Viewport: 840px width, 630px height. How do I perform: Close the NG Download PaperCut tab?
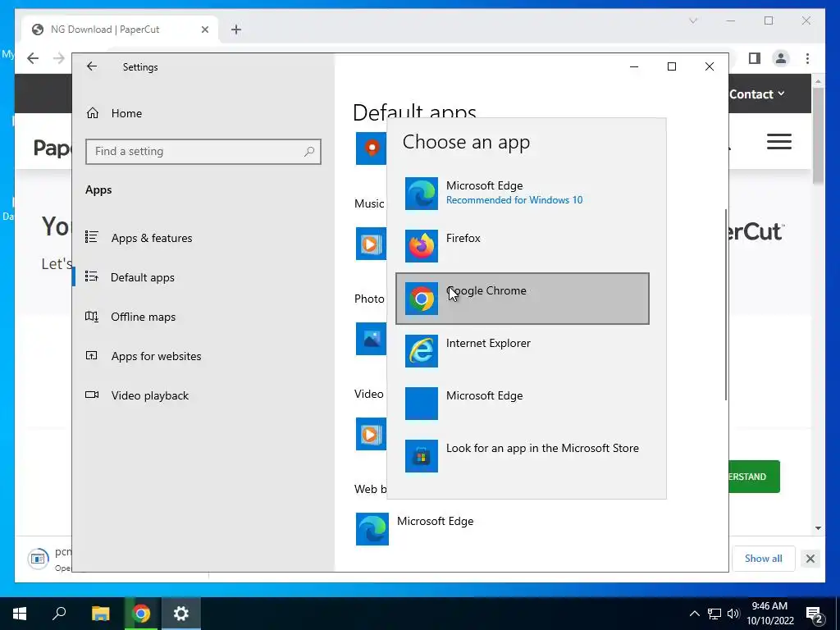204,30
